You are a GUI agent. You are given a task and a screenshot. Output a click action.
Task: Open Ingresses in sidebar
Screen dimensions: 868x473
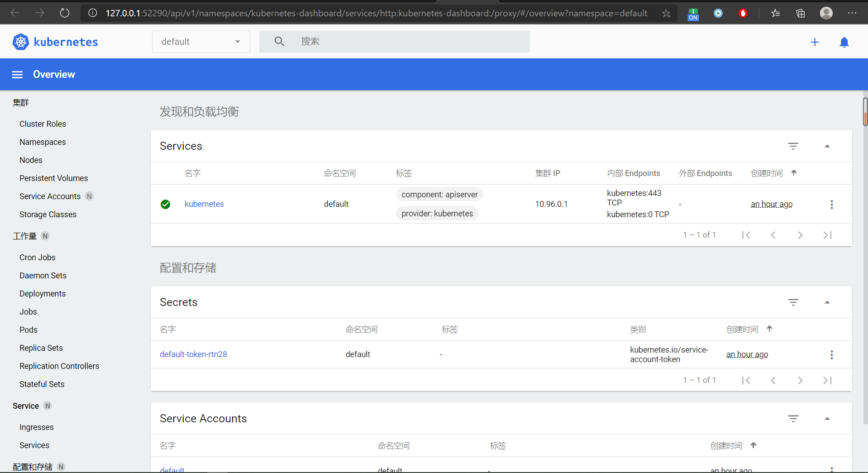pyautogui.click(x=37, y=427)
